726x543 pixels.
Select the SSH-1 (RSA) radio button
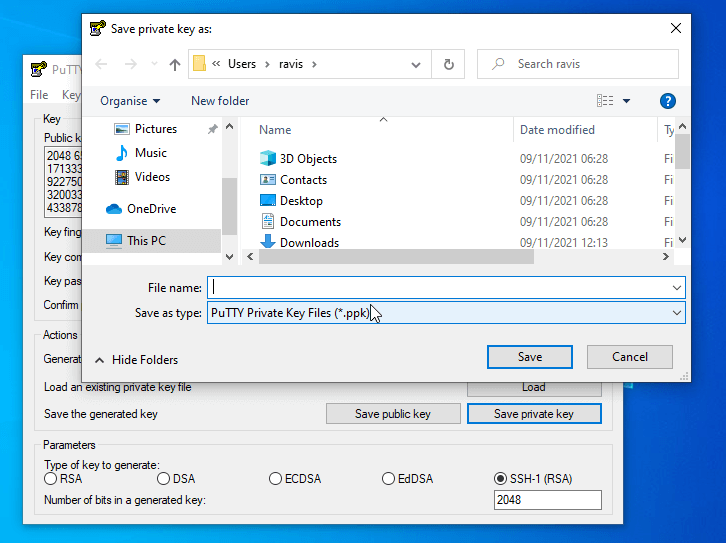pyautogui.click(x=501, y=479)
